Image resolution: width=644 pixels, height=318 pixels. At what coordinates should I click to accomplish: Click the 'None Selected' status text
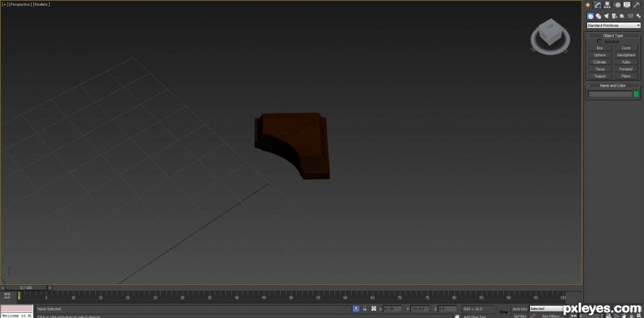[49, 309]
